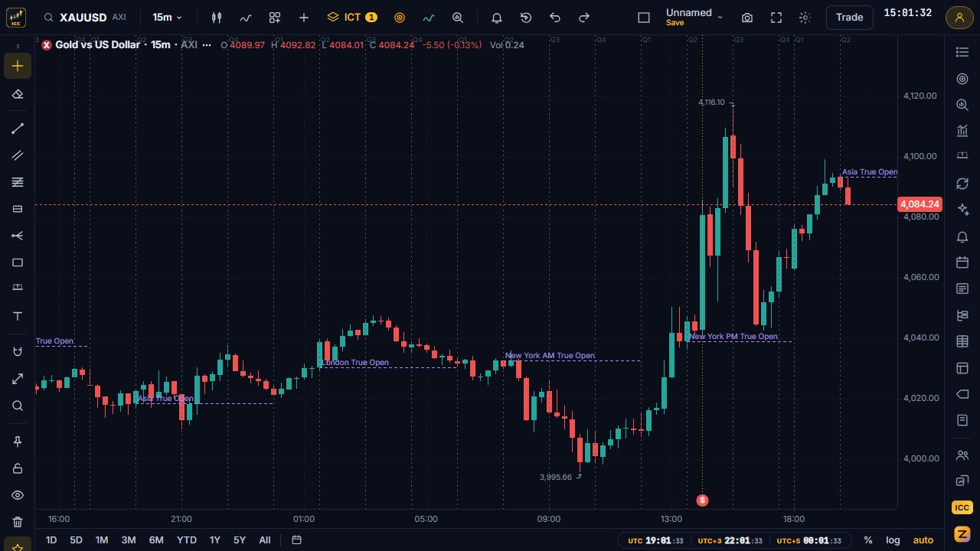Click the replay icon in toolbar
980x551 pixels.
tap(525, 17)
